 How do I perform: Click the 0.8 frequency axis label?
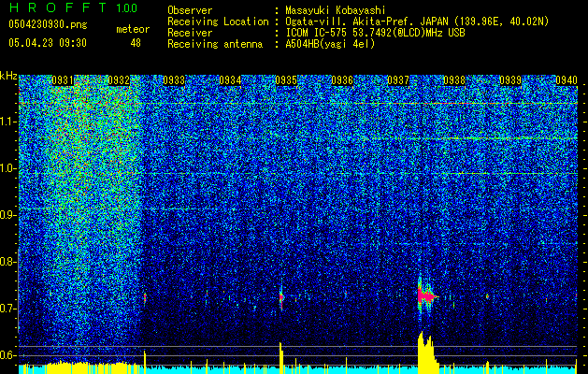point(8,262)
